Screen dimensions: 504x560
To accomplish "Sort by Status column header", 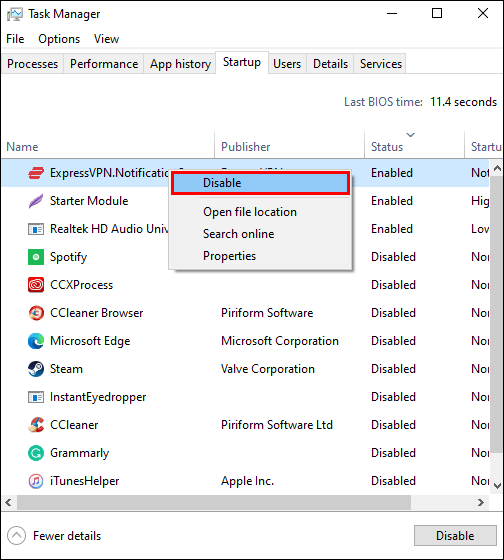I will coord(387,147).
